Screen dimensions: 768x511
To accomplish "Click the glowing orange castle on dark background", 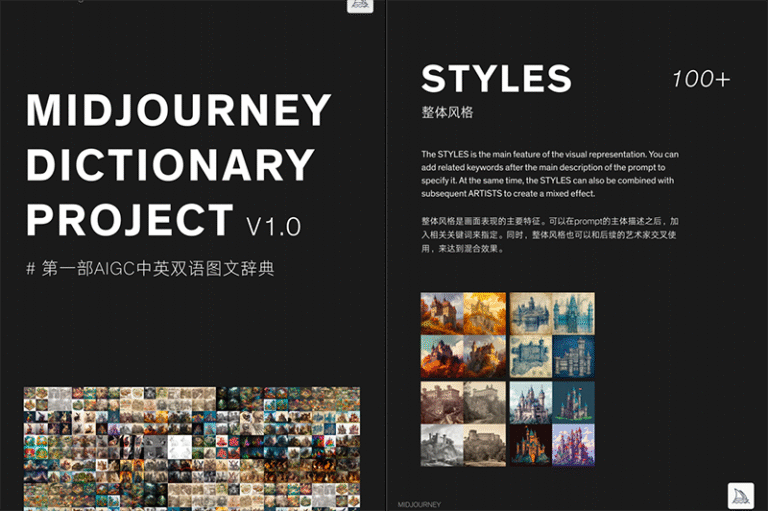I will [x=530, y=445].
